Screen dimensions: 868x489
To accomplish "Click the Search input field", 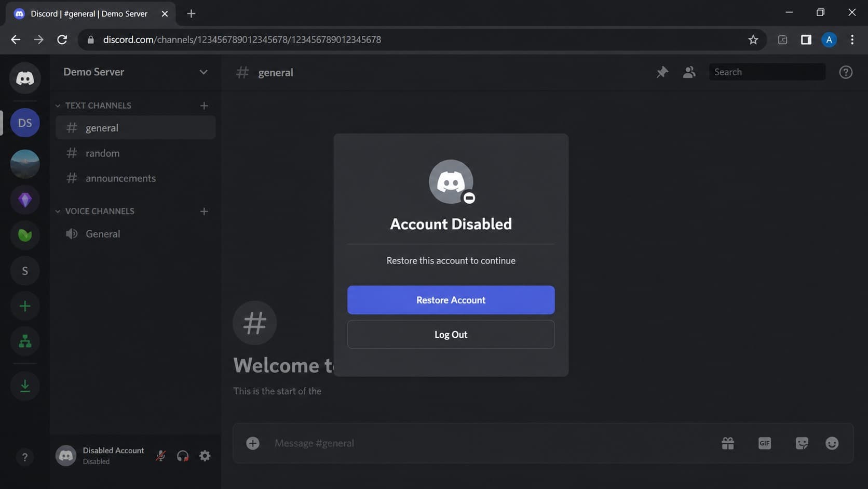I will click(767, 72).
